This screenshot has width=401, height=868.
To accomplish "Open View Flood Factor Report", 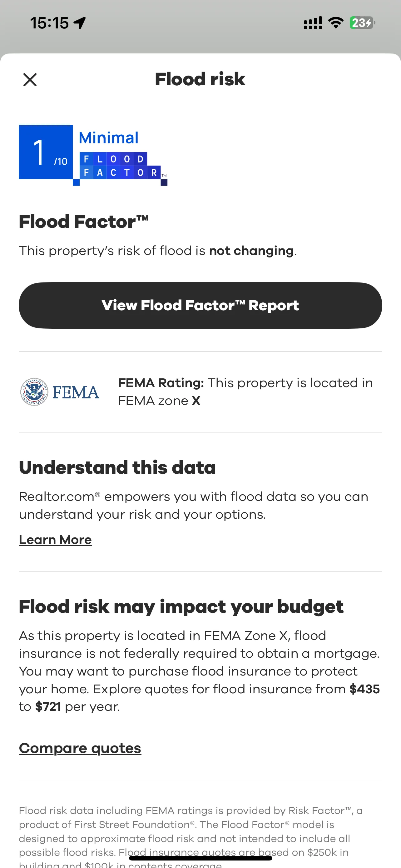I will coord(200,305).
